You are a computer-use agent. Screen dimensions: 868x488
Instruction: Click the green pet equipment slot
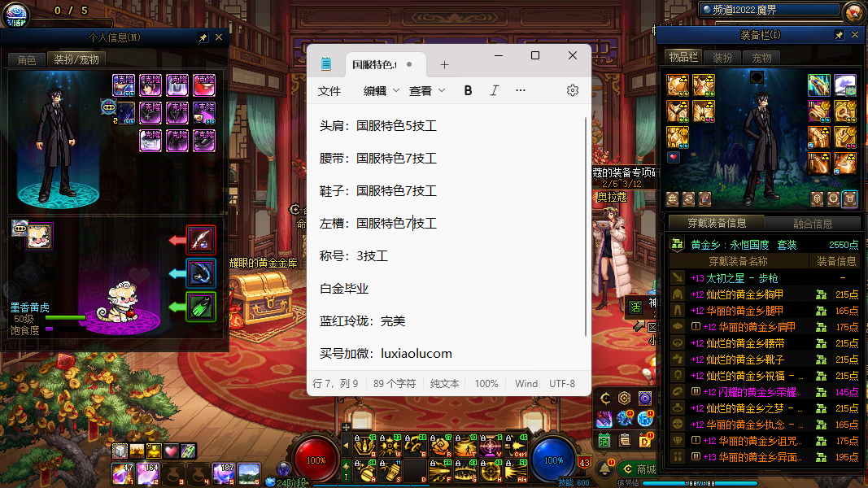[x=201, y=307]
